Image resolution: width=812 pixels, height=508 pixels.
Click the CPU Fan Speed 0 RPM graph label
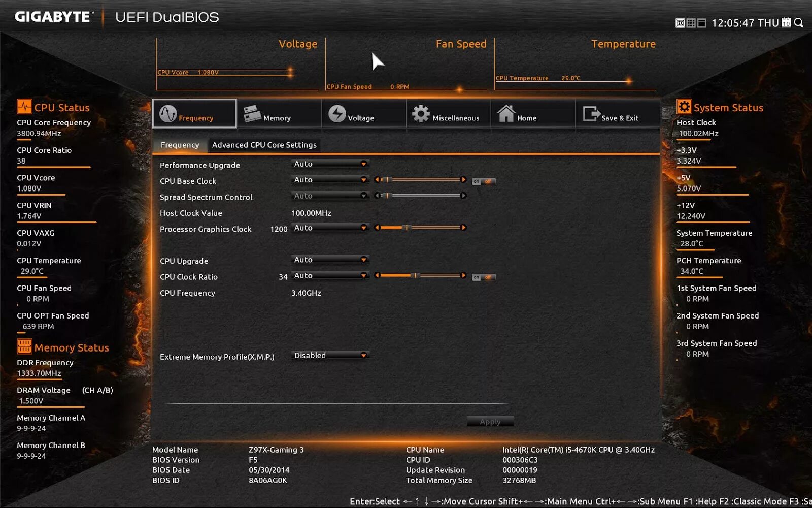pyautogui.click(x=368, y=87)
